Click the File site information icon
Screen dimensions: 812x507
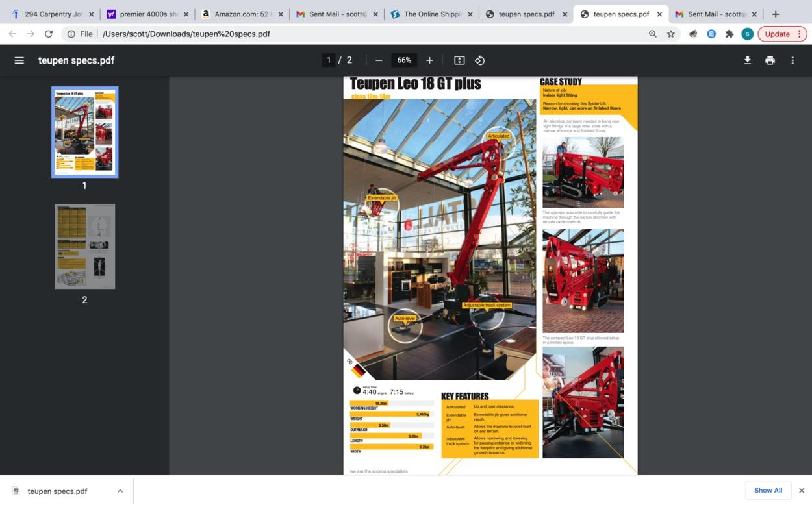(x=71, y=34)
